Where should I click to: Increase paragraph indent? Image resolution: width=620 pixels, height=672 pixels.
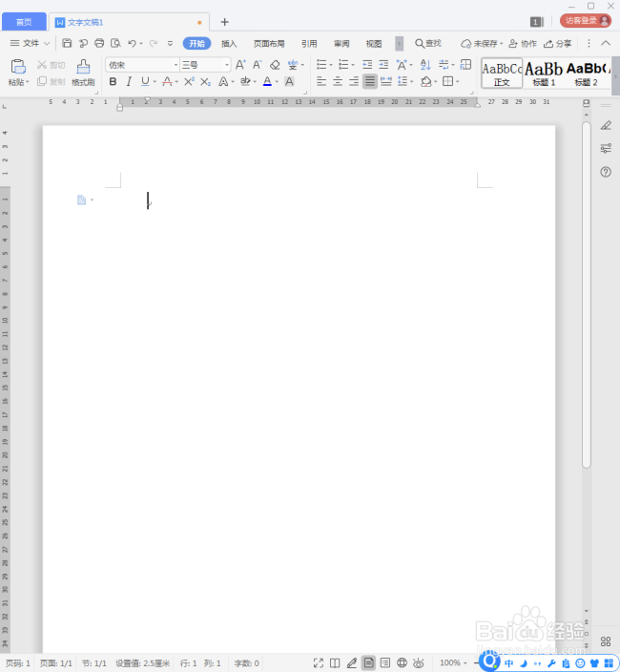[x=383, y=65]
